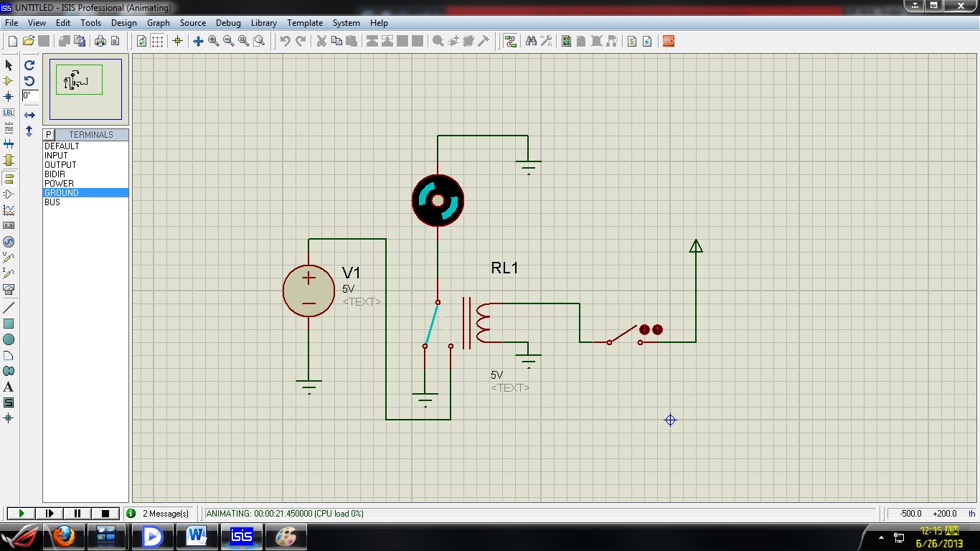Viewport: 980px width, 551px height.
Task: Pause the running animation
Action: pyautogui.click(x=76, y=513)
